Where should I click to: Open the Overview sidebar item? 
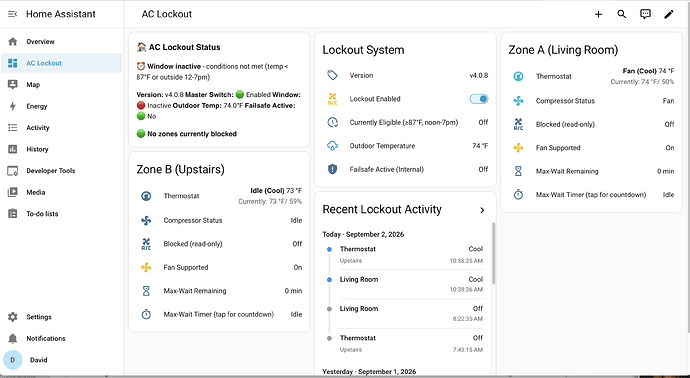click(x=62, y=41)
